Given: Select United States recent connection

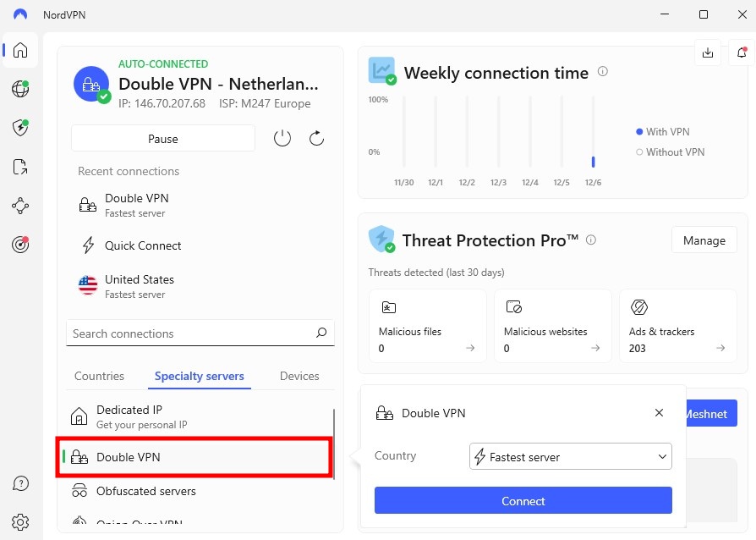Looking at the screenshot, I should [200, 286].
